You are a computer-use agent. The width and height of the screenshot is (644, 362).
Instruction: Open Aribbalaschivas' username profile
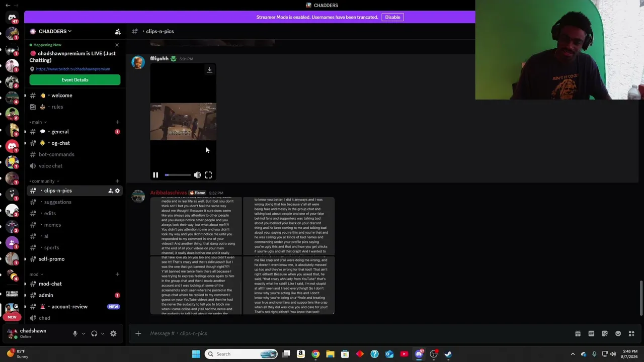(168, 193)
